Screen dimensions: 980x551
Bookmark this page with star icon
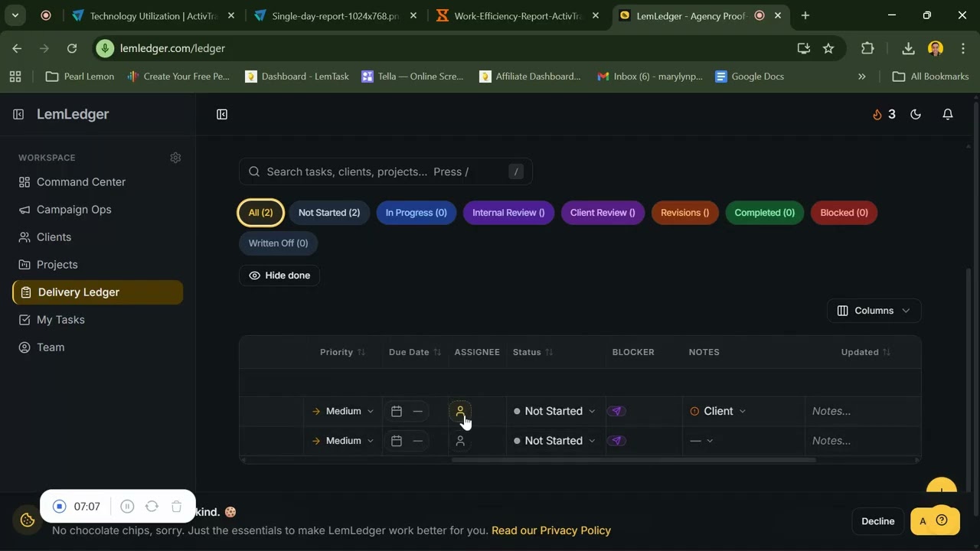pos(828,48)
